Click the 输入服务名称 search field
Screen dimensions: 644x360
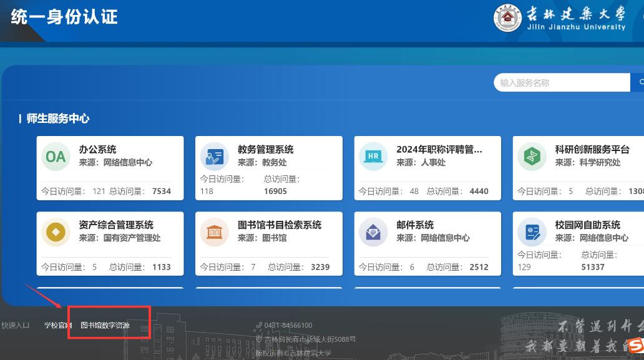562,82
